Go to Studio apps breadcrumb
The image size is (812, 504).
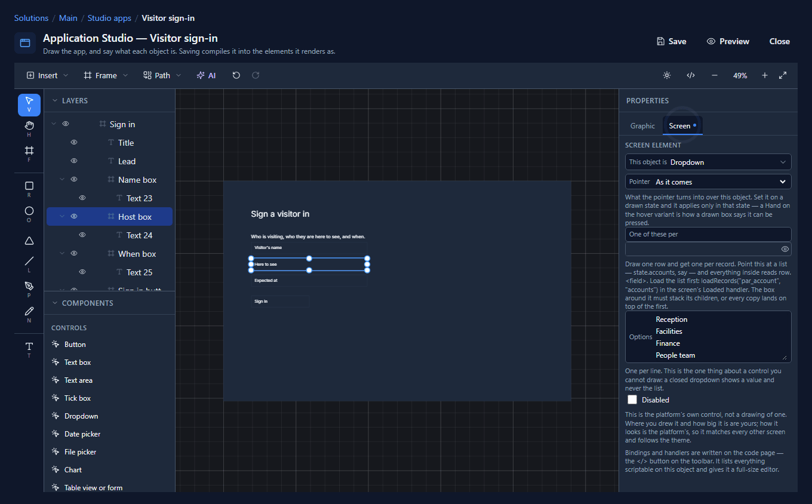(109, 18)
